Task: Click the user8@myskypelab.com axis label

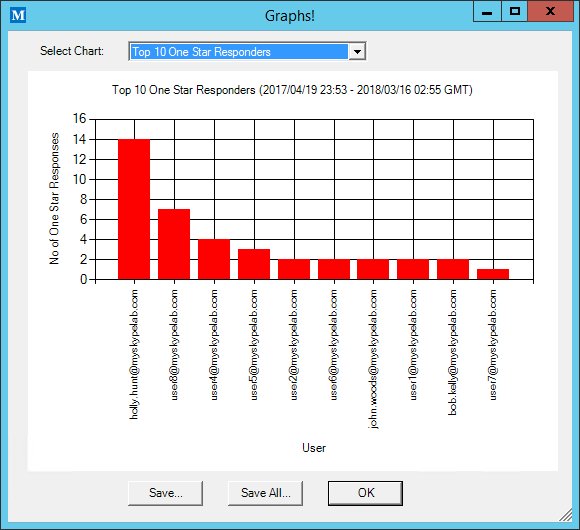Action: (174, 345)
